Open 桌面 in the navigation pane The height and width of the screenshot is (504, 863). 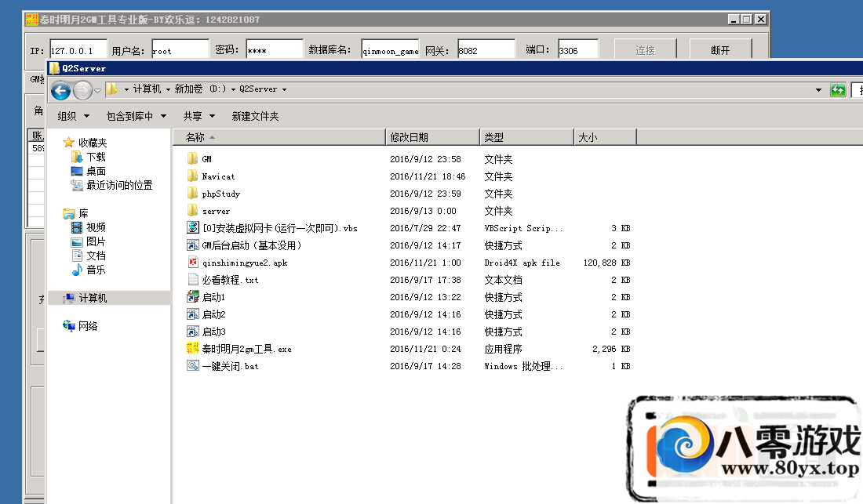coord(96,171)
